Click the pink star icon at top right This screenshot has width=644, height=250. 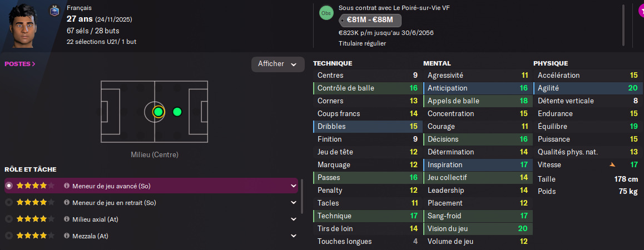click(x=640, y=10)
